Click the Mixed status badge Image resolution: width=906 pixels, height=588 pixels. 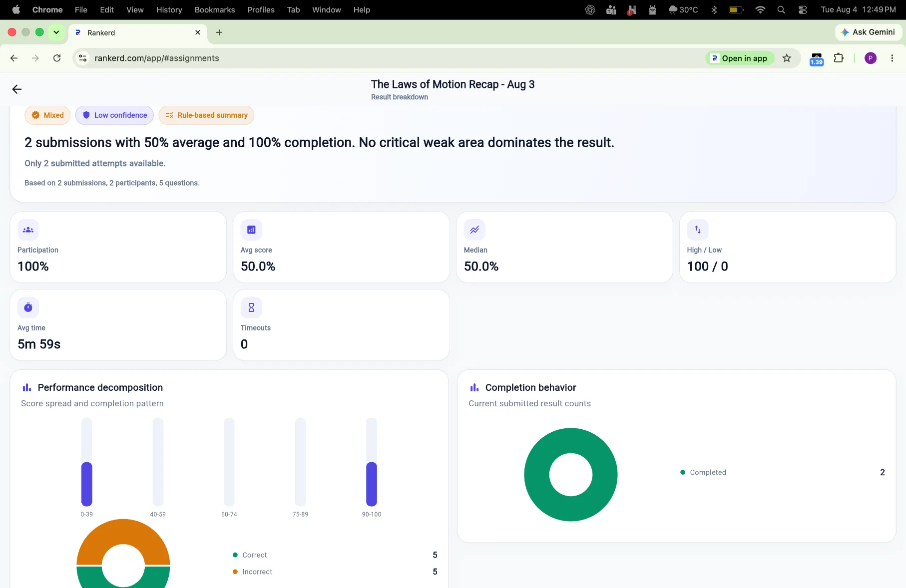point(47,115)
